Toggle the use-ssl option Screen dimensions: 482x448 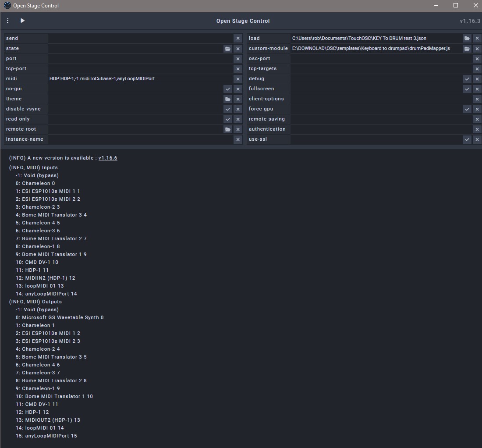click(x=467, y=139)
